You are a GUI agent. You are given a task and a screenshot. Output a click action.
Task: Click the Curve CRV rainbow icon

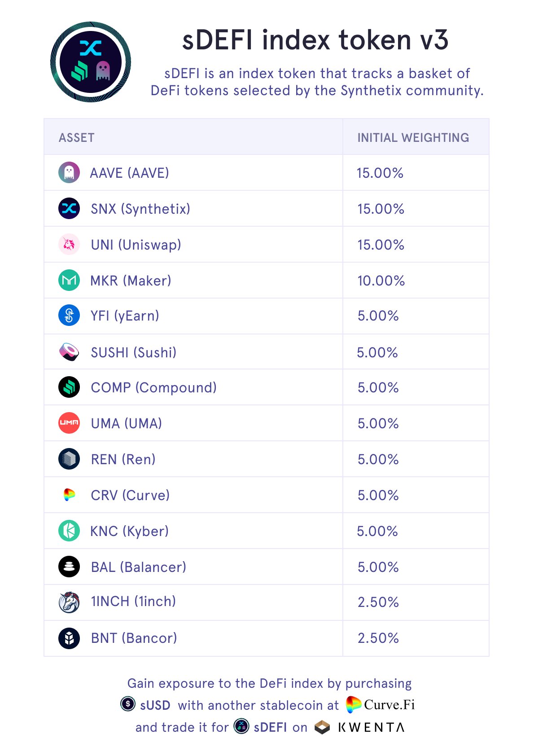(x=69, y=495)
